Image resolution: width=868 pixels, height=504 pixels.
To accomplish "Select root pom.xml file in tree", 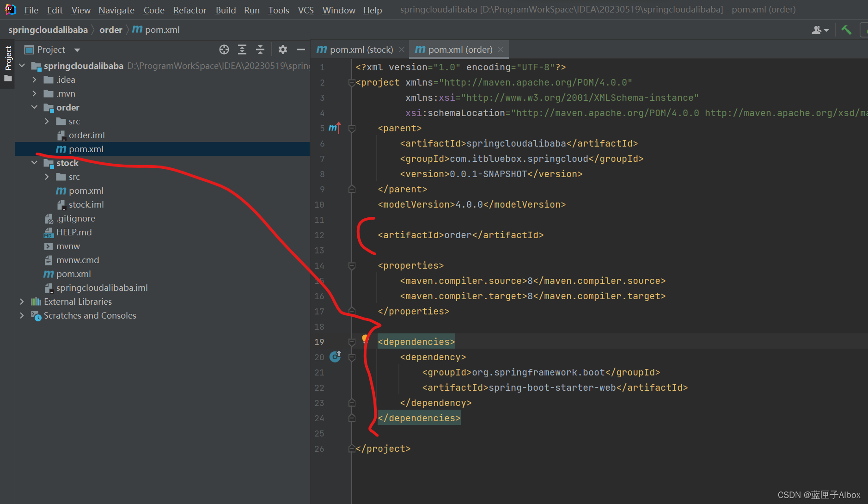I will pyautogui.click(x=73, y=274).
